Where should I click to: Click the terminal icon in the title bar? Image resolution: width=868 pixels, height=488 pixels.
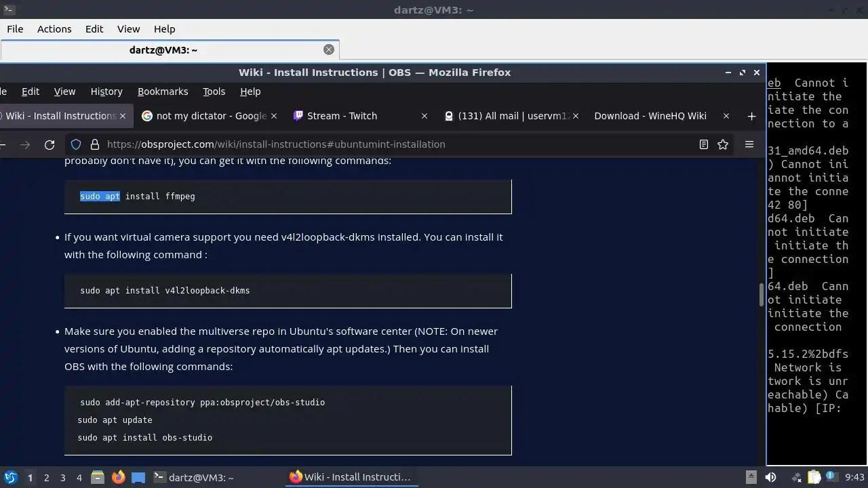9,9
